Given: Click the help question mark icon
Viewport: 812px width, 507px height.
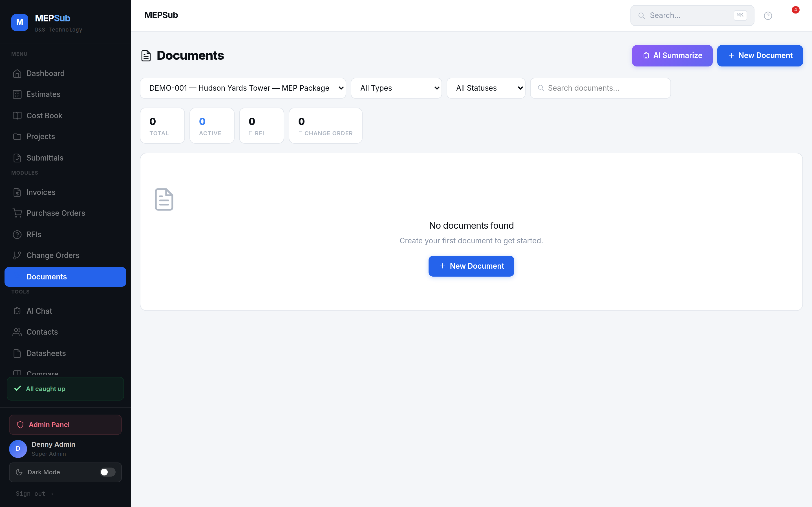Looking at the screenshot, I should point(768,15).
